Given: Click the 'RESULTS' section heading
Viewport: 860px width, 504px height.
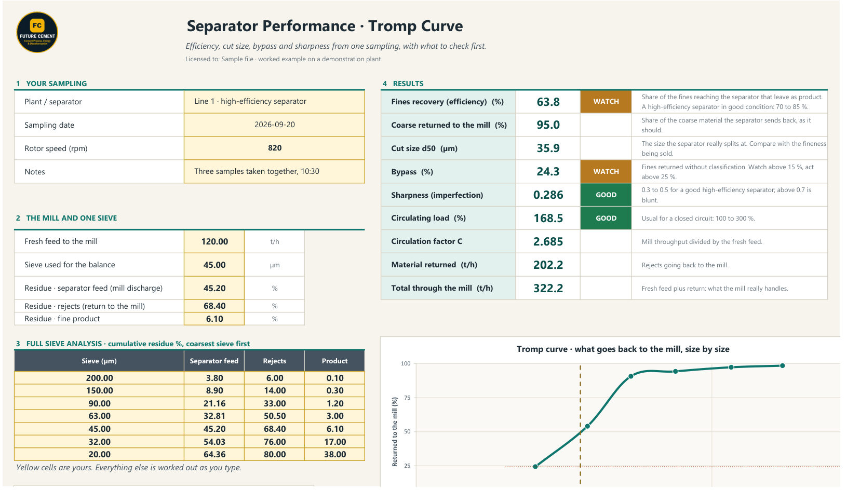Looking at the screenshot, I should (408, 84).
